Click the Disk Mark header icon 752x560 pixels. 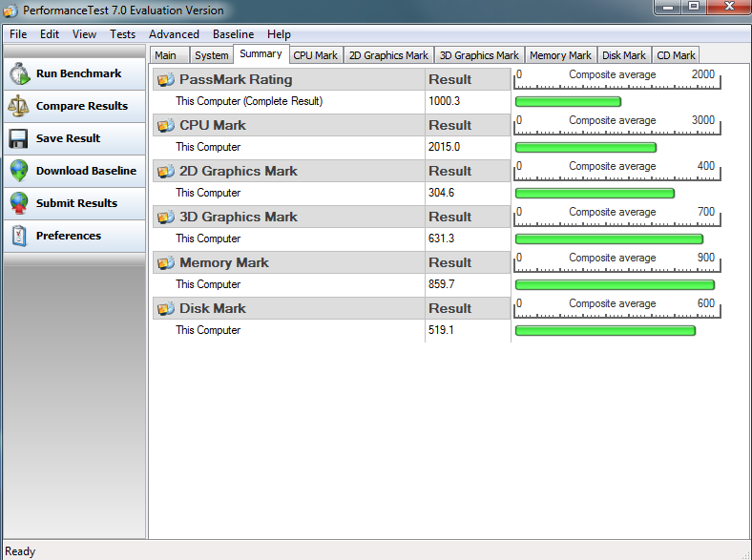166,309
